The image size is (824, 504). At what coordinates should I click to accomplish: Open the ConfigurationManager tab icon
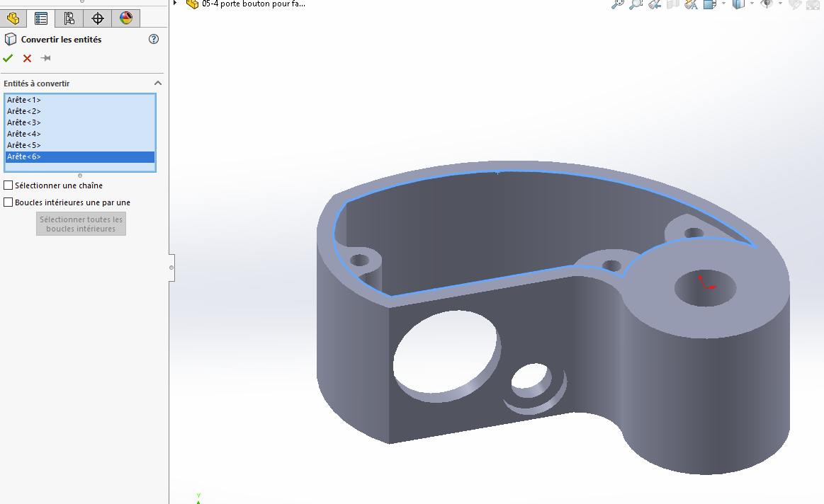click(x=69, y=18)
